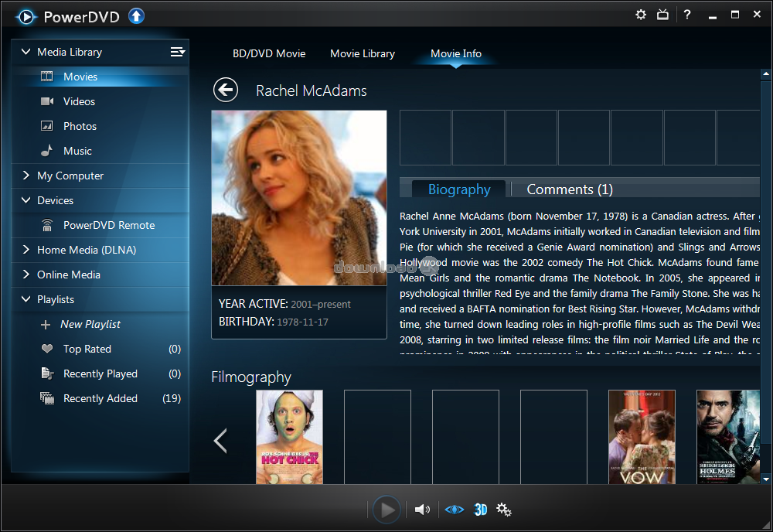The width and height of the screenshot is (773, 532).
Task: Open the Comments (1) tab
Action: click(570, 189)
